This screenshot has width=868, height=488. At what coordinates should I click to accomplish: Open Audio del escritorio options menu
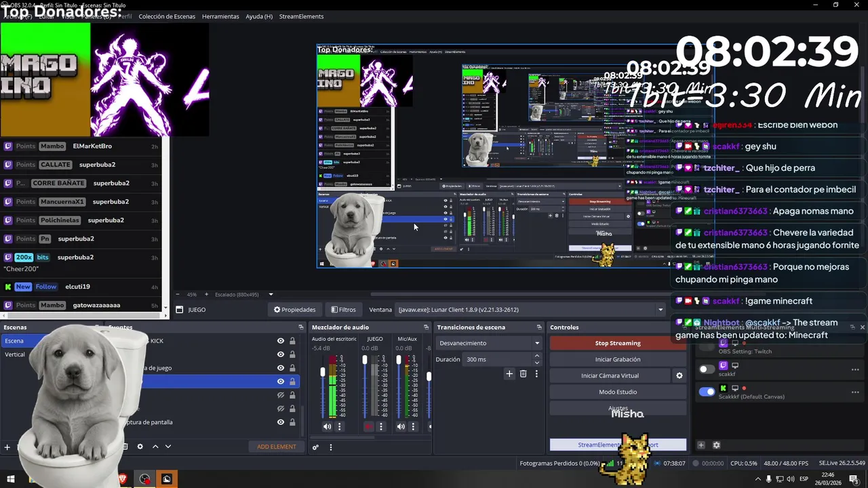340,426
